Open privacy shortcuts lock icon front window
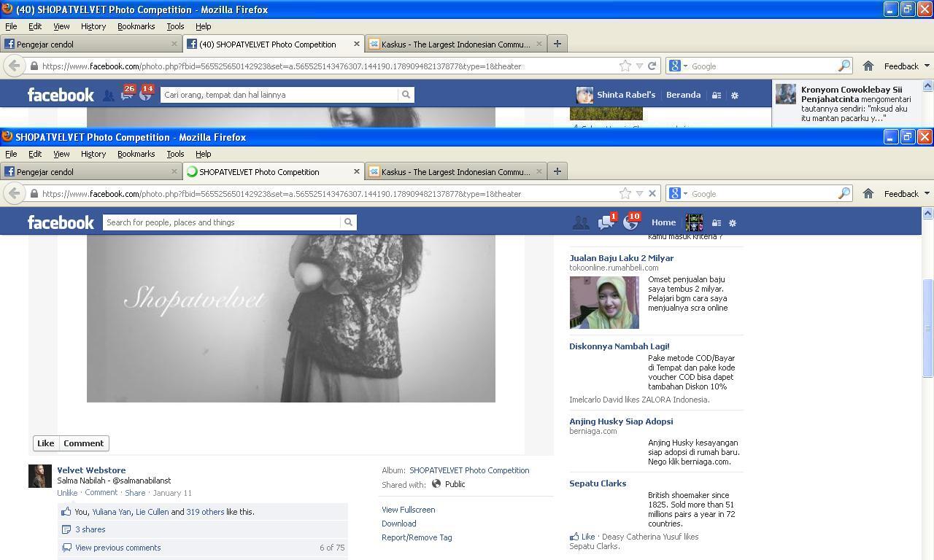Viewport: 934px width, 560px height. pyautogui.click(x=717, y=223)
